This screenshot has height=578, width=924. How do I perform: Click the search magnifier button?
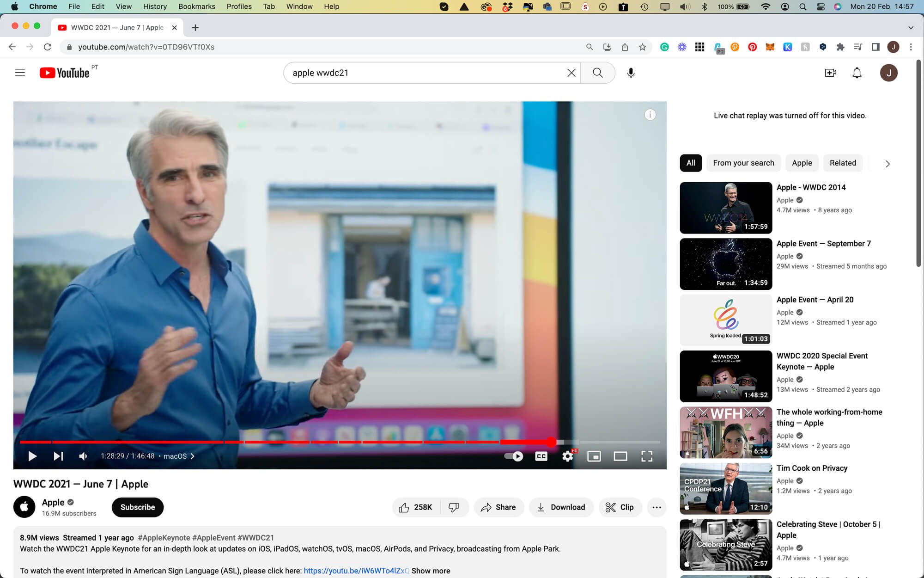click(597, 73)
